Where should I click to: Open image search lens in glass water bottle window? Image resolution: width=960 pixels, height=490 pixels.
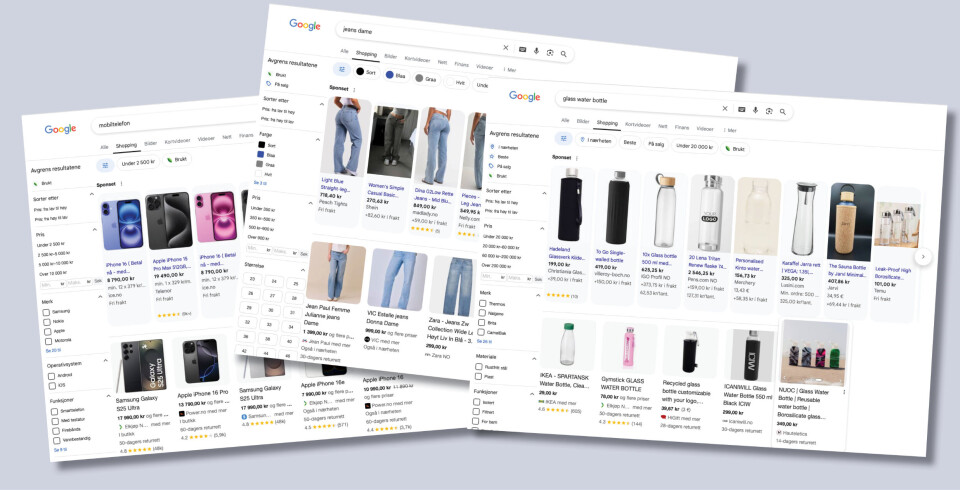coord(769,111)
